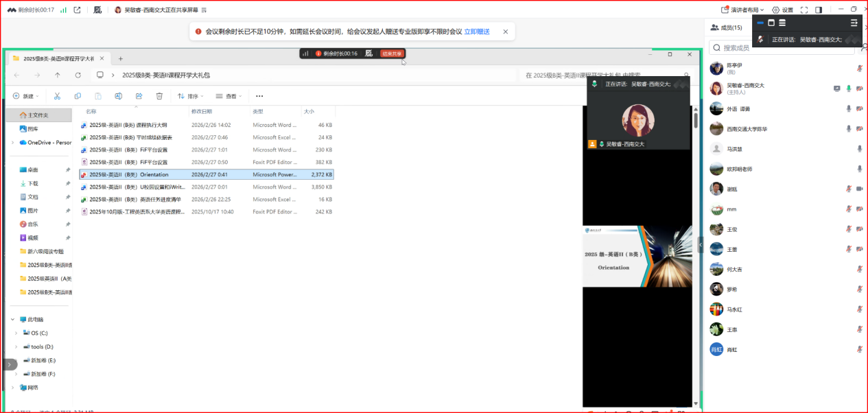
Task: Click the pop-out window icon beside network status
Action: (x=77, y=10)
